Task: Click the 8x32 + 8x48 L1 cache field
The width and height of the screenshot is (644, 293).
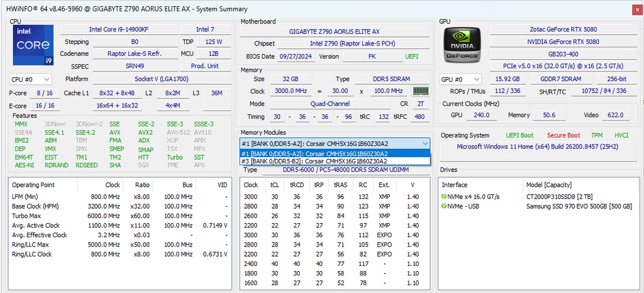Action: (x=117, y=93)
